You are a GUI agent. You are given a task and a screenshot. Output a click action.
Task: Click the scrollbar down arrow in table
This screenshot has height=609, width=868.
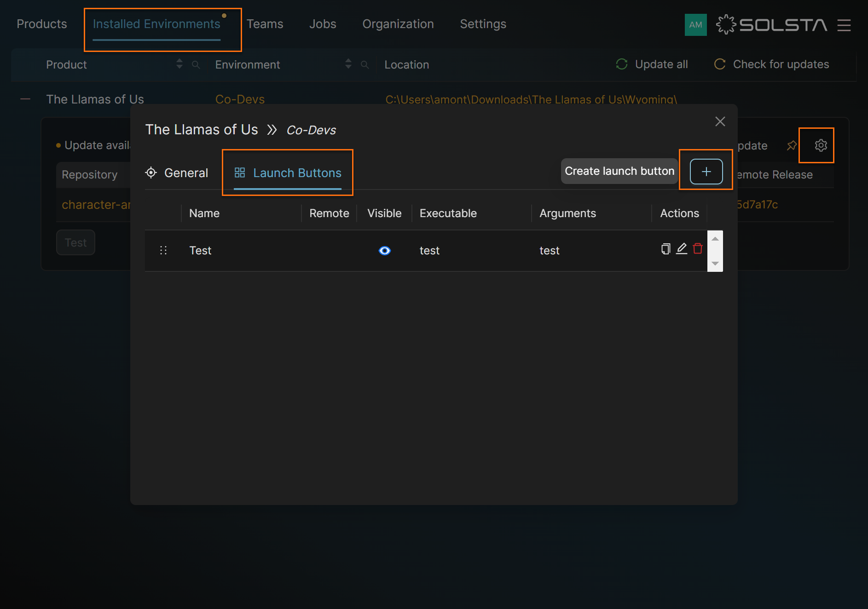(715, 264)
